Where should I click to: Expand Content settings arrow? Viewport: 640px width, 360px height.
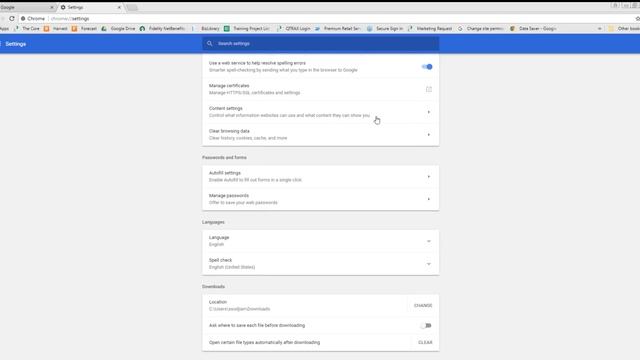click(x=429, y=112)
